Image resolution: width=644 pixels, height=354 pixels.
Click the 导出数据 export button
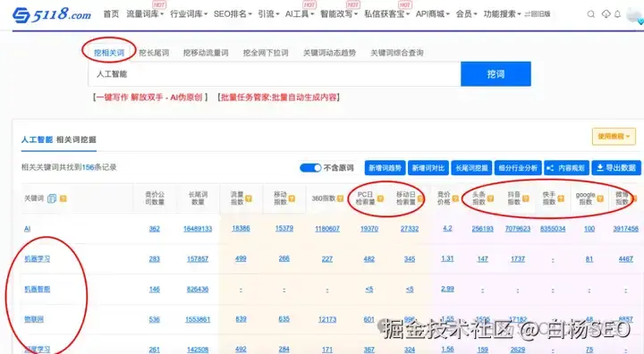pyautogui.click(x=616, y=167)
